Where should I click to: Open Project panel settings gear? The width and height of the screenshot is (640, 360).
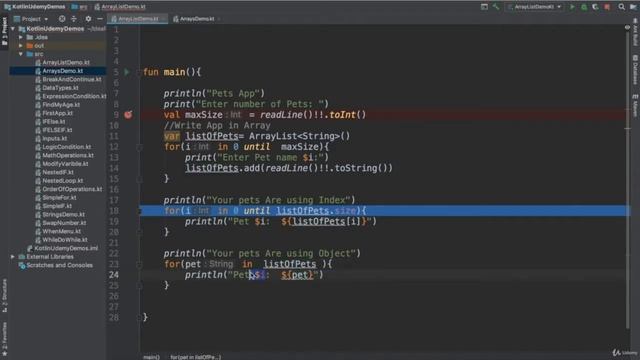[x=88, y=19]
